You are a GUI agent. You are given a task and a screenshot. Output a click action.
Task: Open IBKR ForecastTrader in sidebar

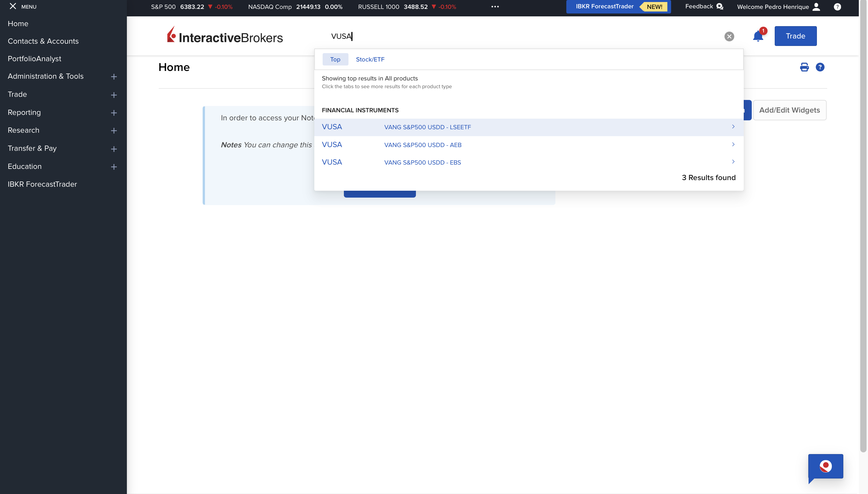coord(42,184)
